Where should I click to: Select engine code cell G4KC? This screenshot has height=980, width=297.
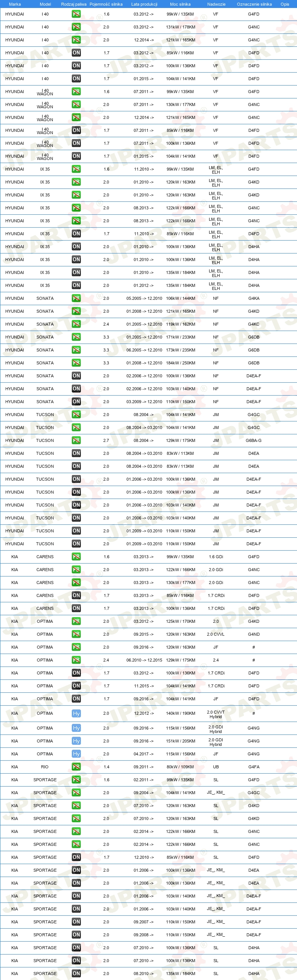254,324
